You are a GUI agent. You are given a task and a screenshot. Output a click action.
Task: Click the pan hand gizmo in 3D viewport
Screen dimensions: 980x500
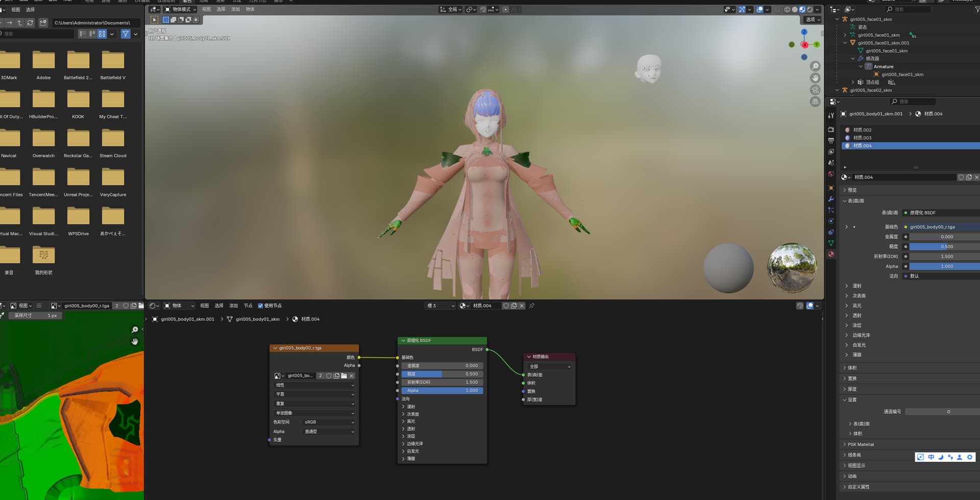[x=815, y=78]
